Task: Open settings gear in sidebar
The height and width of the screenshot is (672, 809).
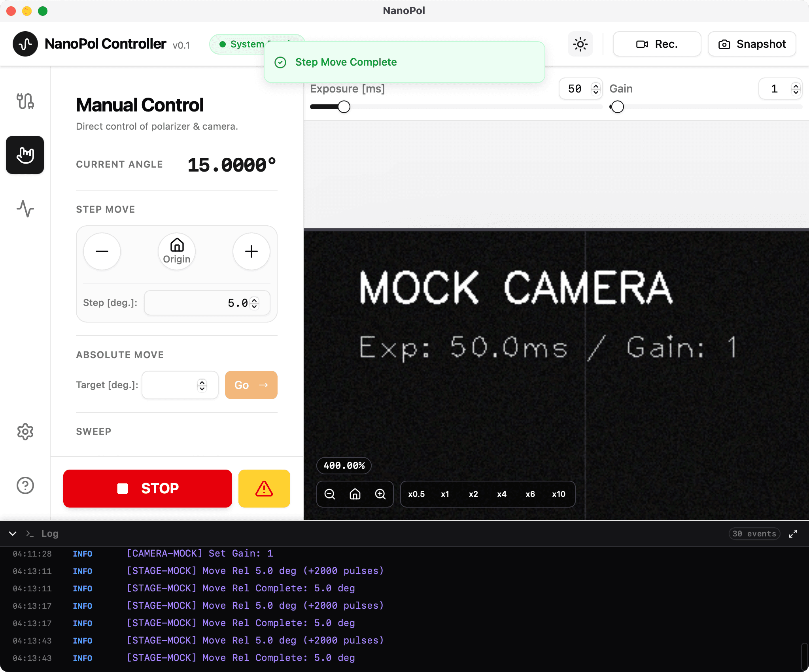Action: pos(25,432)
